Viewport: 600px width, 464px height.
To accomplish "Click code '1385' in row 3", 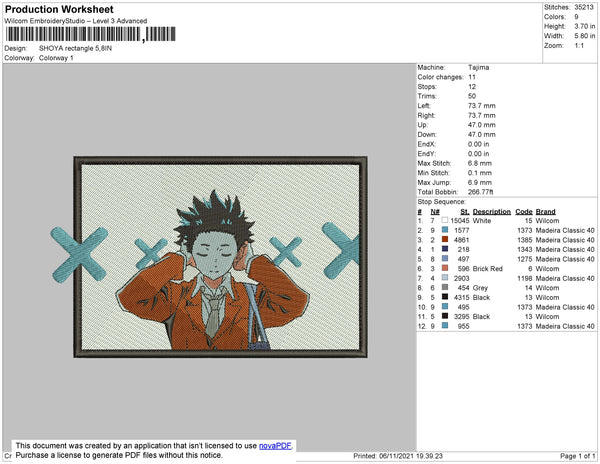I will tap(525, 240).
